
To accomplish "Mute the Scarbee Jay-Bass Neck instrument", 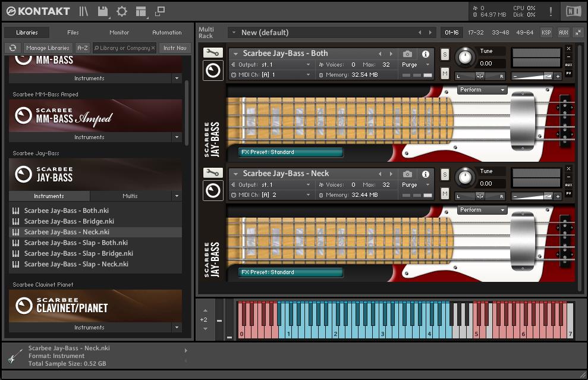I will (x=445, y=193).
